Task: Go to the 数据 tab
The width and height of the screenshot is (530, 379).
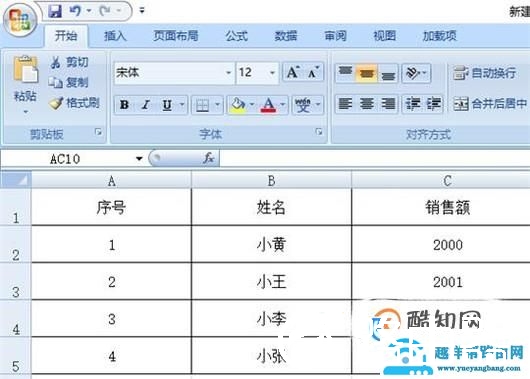Action: point(286,35)
